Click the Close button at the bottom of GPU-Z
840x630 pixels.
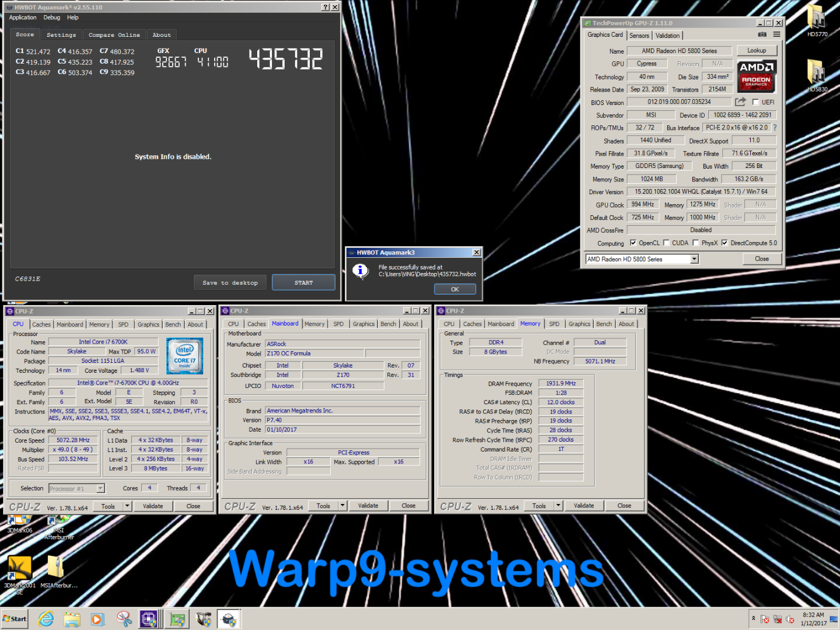tap(762, 259)
